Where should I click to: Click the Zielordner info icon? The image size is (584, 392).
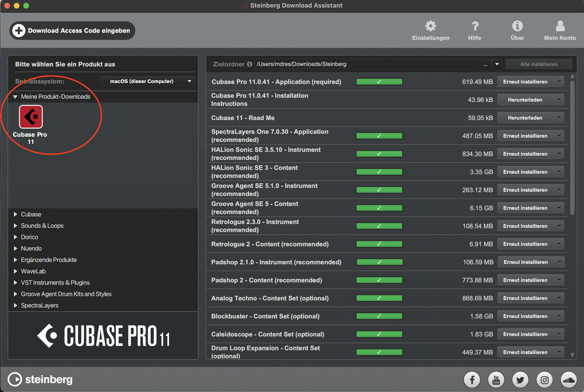tap(250, 64)
